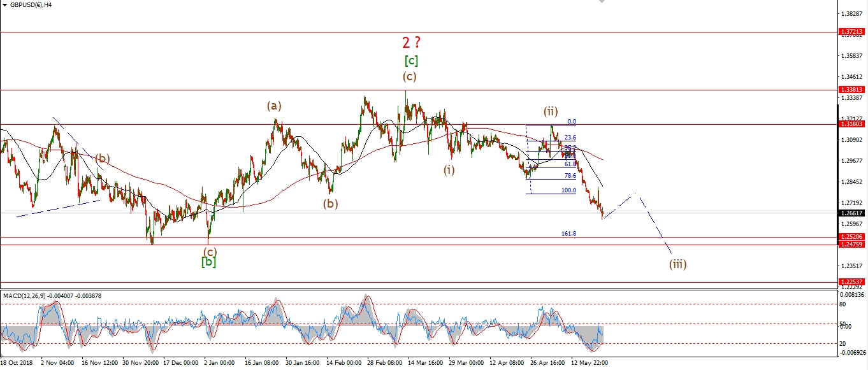Select the red 1.22537 price level tag
The height and width of the screenshot is (370, 868).
pos(851,282)
